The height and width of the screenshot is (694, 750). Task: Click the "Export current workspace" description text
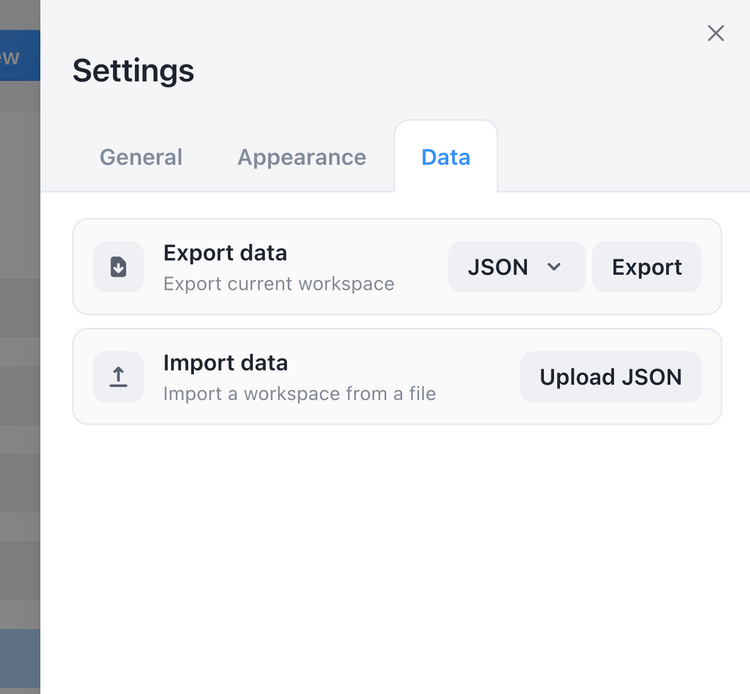278,284
